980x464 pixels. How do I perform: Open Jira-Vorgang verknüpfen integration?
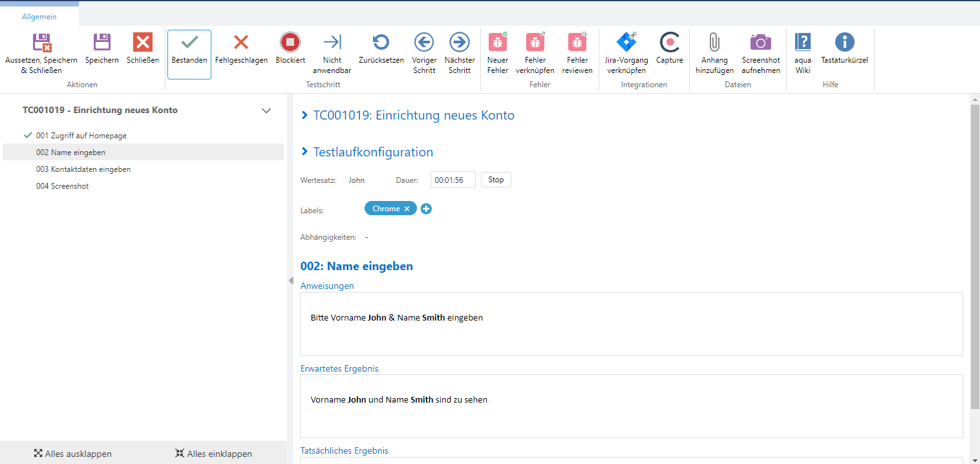click(626, 43)
